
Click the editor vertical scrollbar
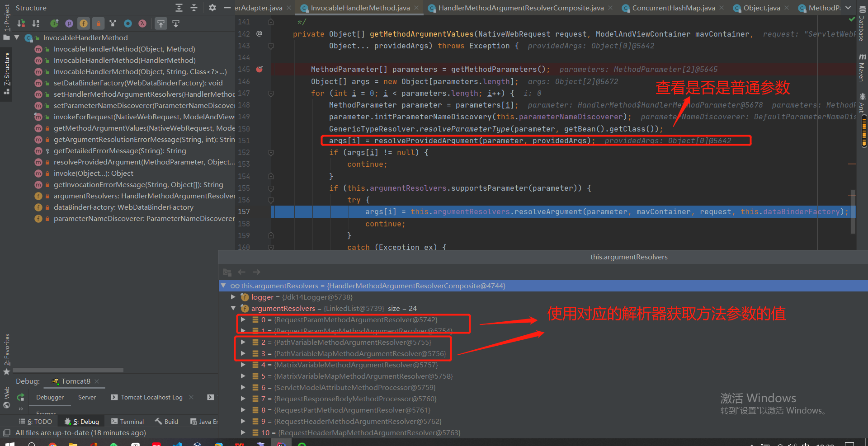pyautogui.click(x=853, y=211)
